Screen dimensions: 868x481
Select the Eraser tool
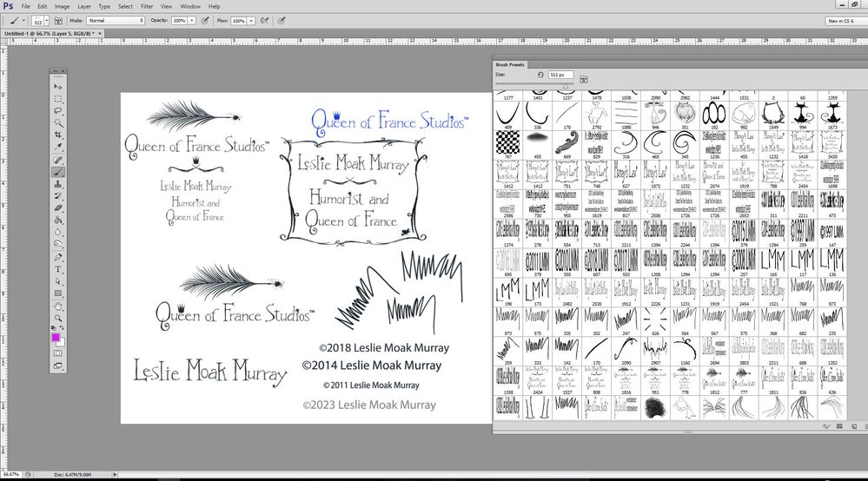tap(57, 208)
